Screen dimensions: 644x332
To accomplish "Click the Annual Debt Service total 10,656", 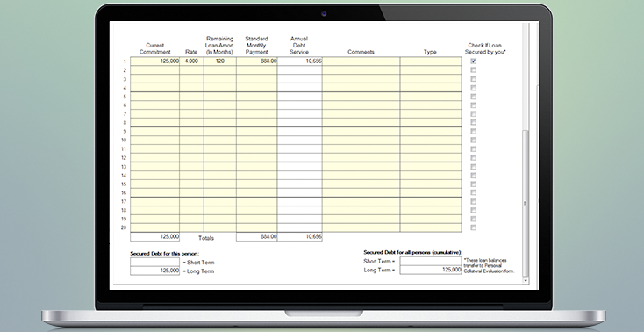I will [x=300, y=236].
